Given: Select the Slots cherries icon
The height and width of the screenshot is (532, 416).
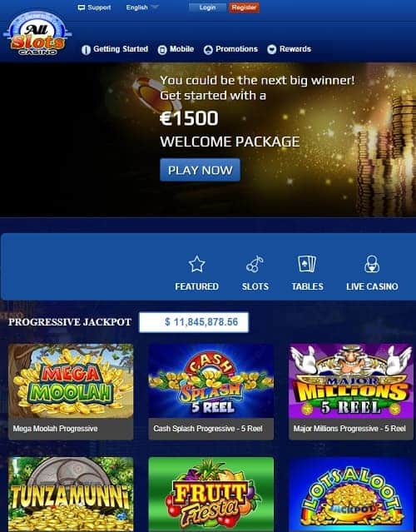Looking at the screenshot, I should click(255, 264).
